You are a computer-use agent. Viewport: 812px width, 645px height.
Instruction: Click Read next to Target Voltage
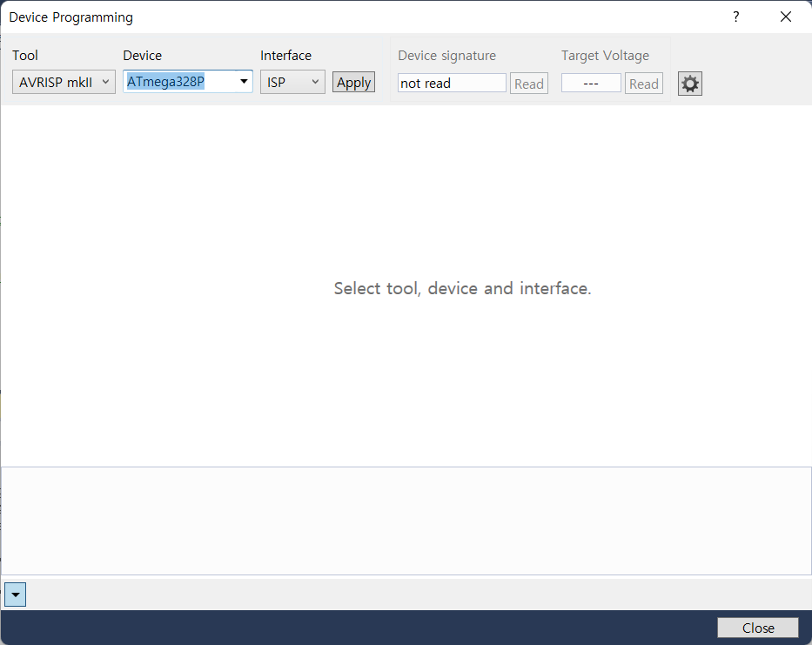tap(644, 84)
